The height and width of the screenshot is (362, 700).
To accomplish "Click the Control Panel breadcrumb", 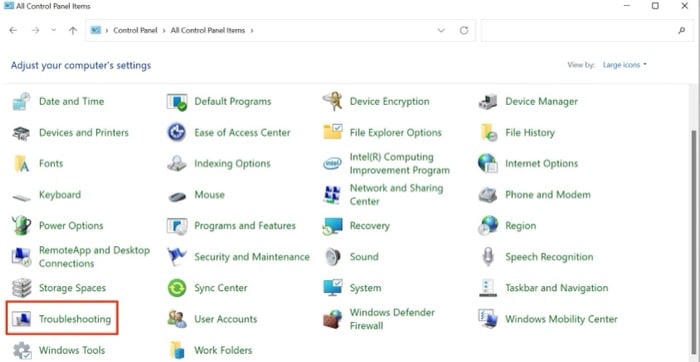I will pyautogui.click(x=135, y=30).
